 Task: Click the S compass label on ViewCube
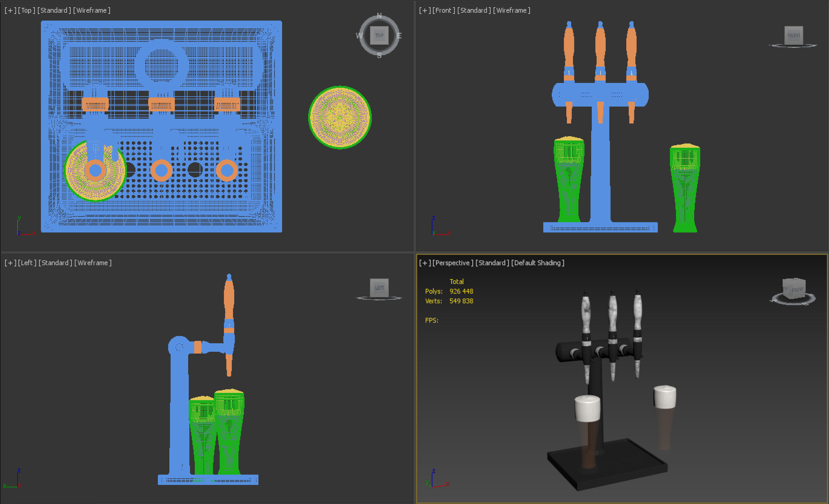[x=379, y=55]
